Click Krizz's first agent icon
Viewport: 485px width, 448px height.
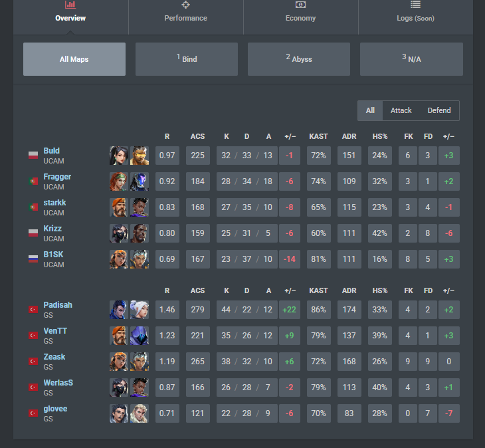coord(119,233)
